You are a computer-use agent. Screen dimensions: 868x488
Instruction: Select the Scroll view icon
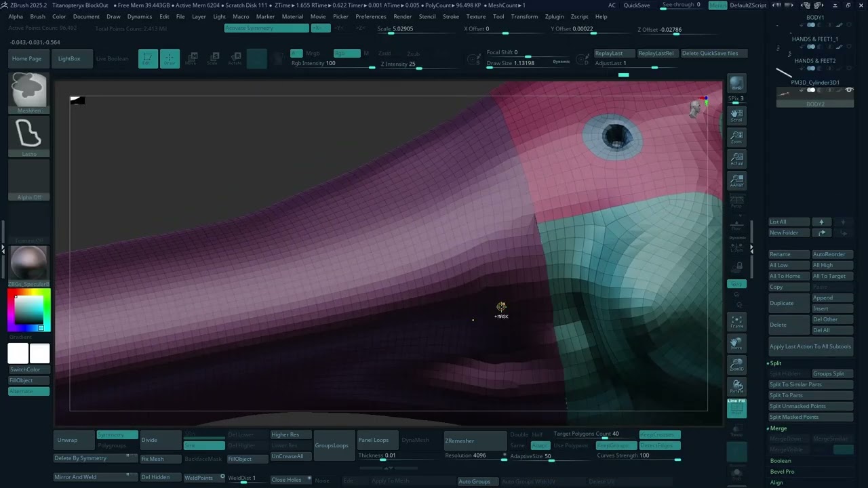[x=736, y=115]
